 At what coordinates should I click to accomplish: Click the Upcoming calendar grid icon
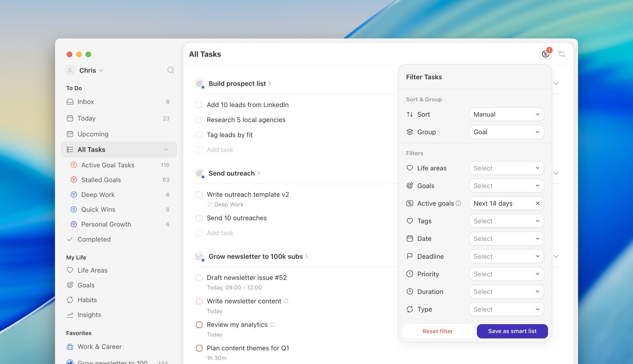pos(70,134)
